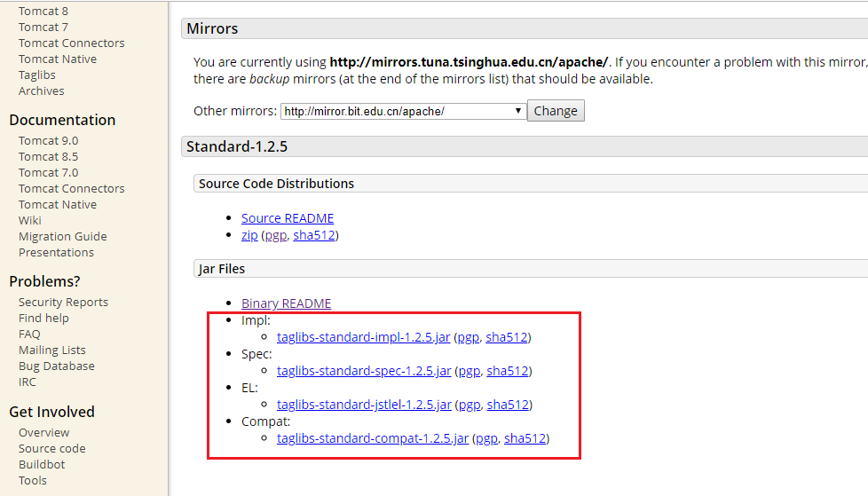Image resolution: width=868 pixels, height=496 pixels.
Task: Open pgp signature for jstlel jar
Action: [x=470, y=405]
